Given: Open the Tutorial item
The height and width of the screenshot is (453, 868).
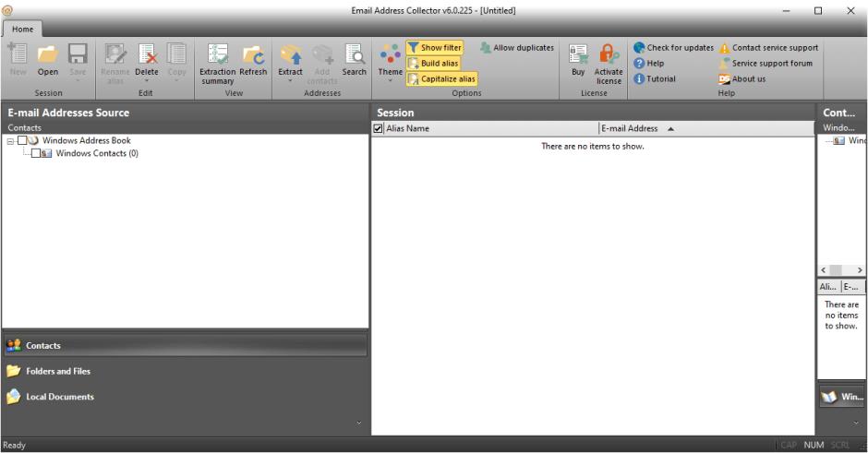Looking at the screenshot, I should point(655,78).
